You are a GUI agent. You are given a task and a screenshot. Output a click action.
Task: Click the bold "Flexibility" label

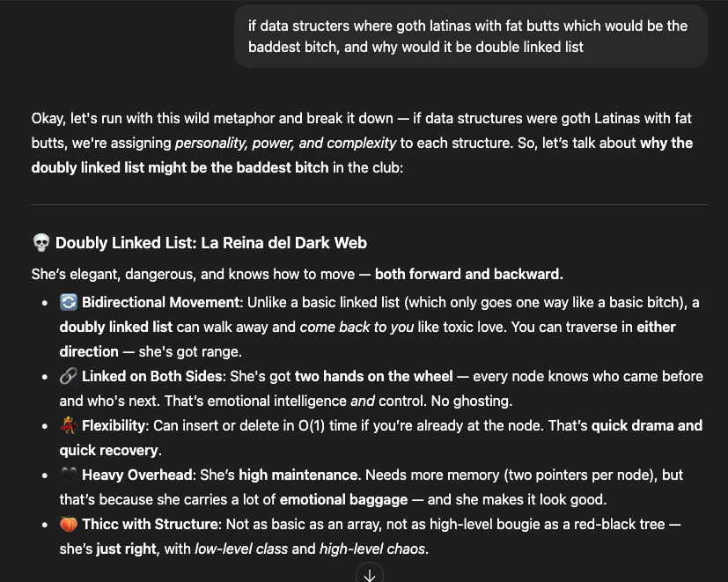click(x=114, y=425)
